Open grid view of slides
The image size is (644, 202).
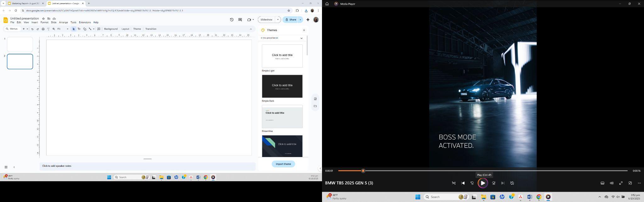6,167
